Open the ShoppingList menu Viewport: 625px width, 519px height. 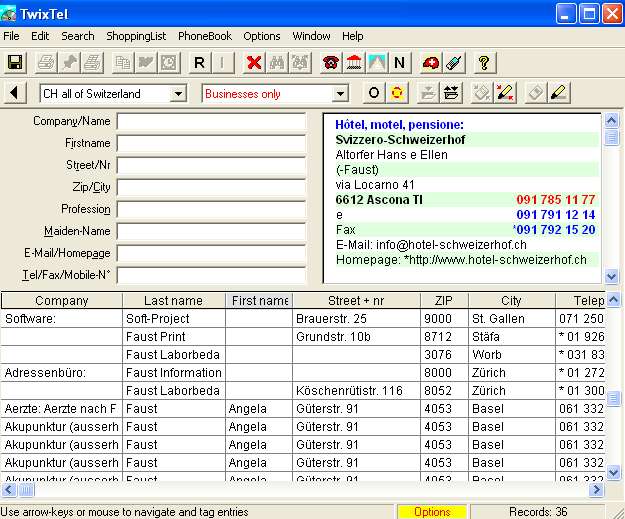136,36
